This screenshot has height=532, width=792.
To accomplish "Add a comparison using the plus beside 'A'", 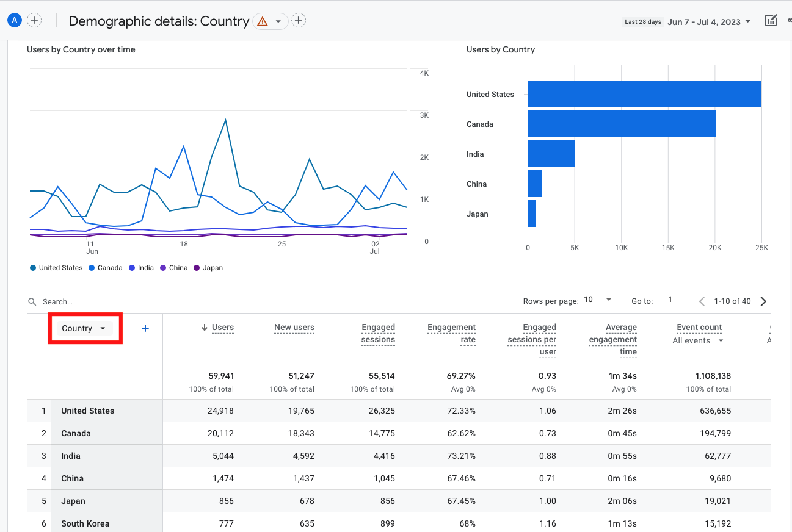I will click(34, 20).
